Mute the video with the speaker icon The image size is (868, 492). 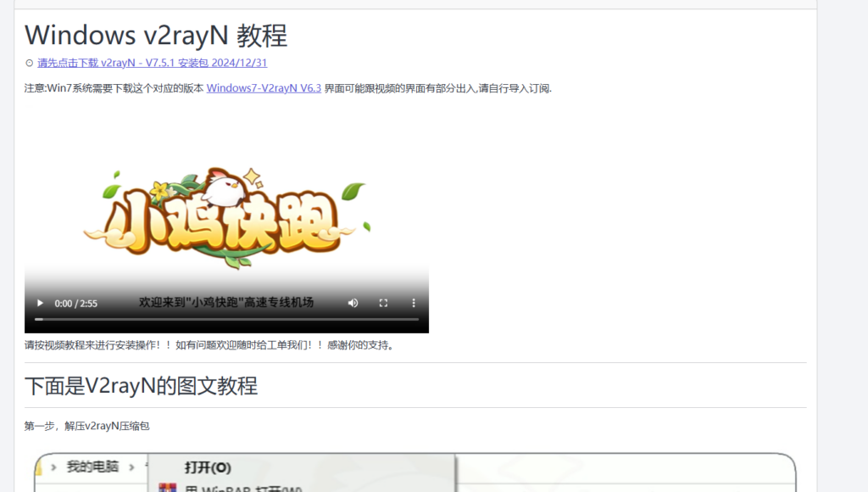point(353,303)
